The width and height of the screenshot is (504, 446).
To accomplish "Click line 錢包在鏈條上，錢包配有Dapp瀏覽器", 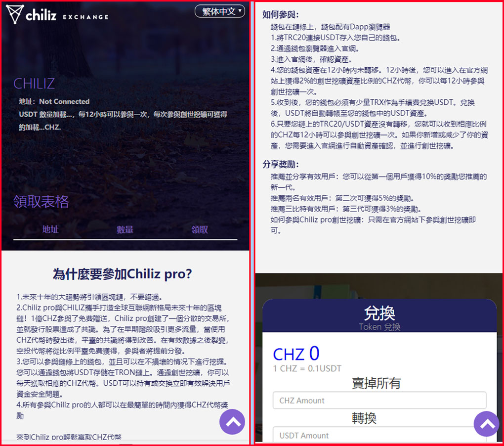I will coord(331,27).
